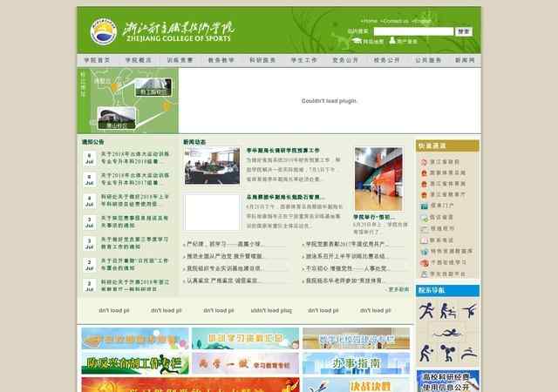The height and width of the screenshot is (392, 558).
Task: Open the 浙江省教育厅 quick link icon
Action: [x=424, y=195]
